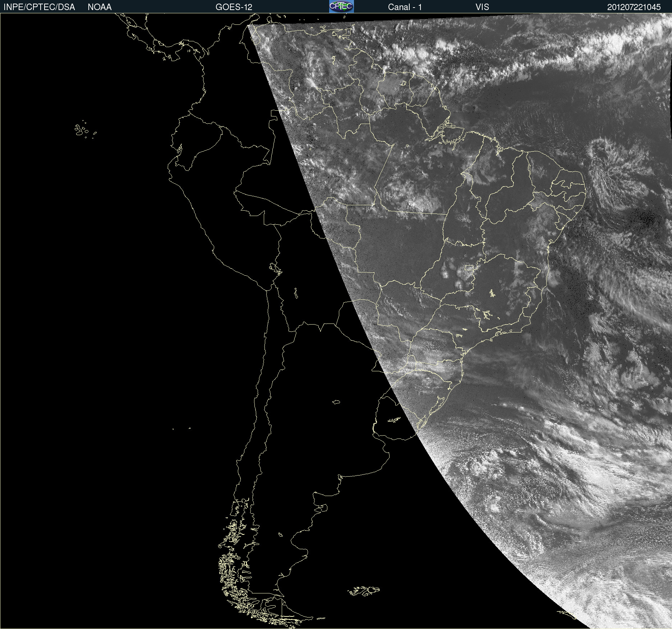Click the VIS label in header
This screenshot has height=629, width=672.
tap(482, 7)
